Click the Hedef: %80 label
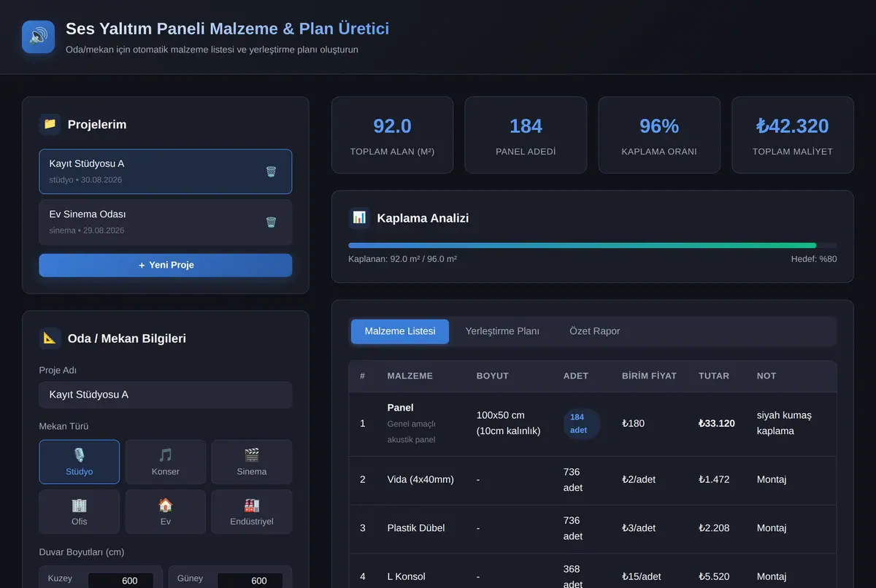Image resolution: width=876 pixels, height=588 pixels. click(814, 259)
